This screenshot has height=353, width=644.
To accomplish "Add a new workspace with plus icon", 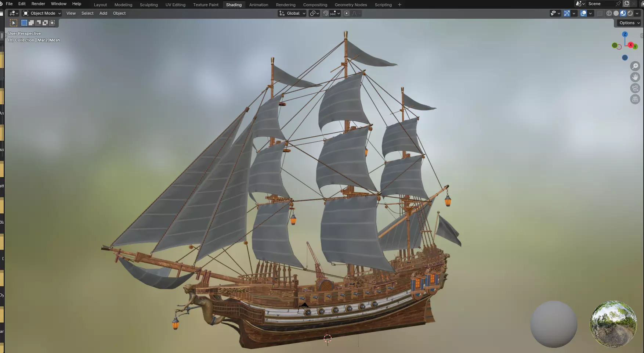I will pyautogui.click(x=399, y=5).
